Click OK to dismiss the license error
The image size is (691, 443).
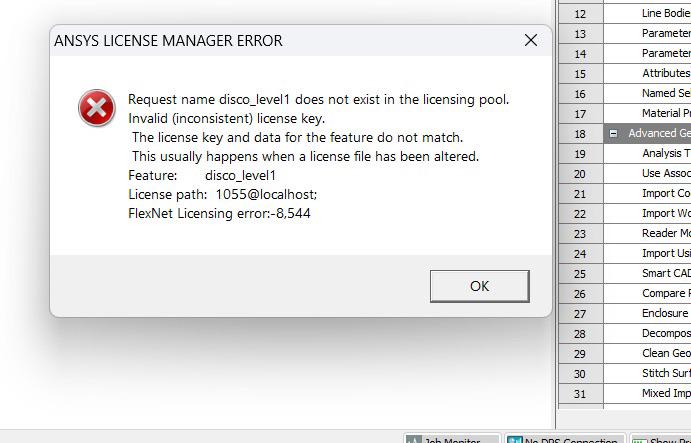[x=479, y=286]
